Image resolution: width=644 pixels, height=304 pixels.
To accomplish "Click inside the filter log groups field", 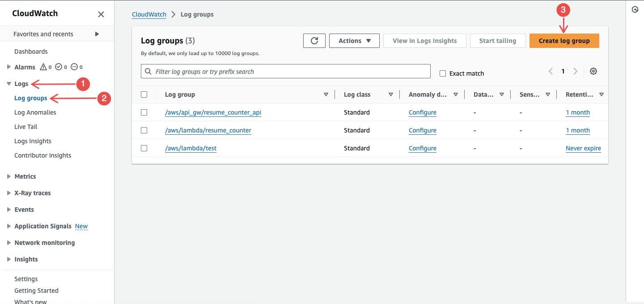I will click(286, 71).
